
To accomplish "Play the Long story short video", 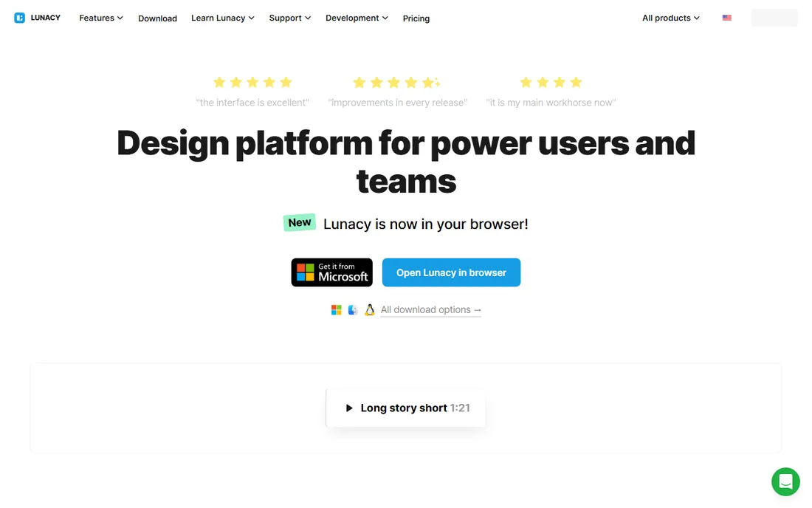I will click(406, 408).
